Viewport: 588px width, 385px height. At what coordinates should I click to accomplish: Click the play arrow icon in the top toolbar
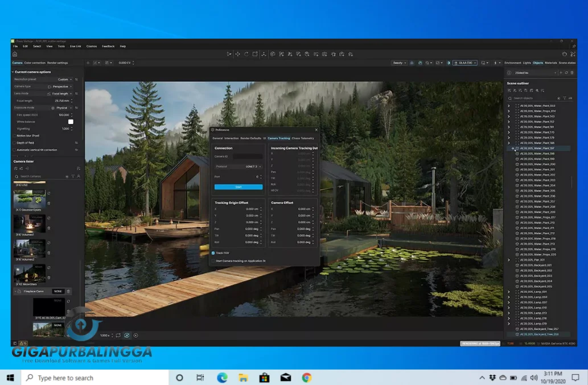tap(229, 54)
